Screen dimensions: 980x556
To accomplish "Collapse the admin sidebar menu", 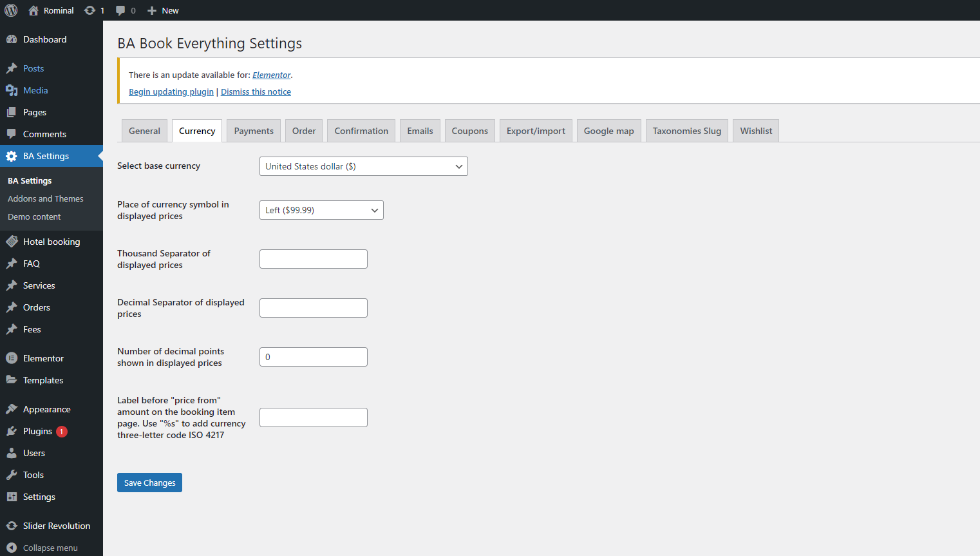I will pos(50,548).
